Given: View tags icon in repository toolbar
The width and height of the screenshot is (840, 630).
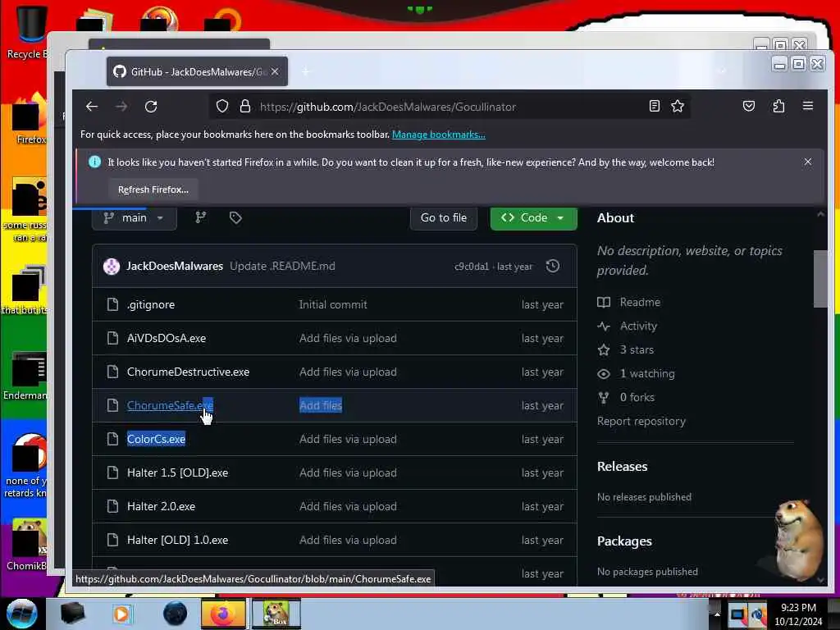Looking at the screenshot, I should [x=235, y=217].
